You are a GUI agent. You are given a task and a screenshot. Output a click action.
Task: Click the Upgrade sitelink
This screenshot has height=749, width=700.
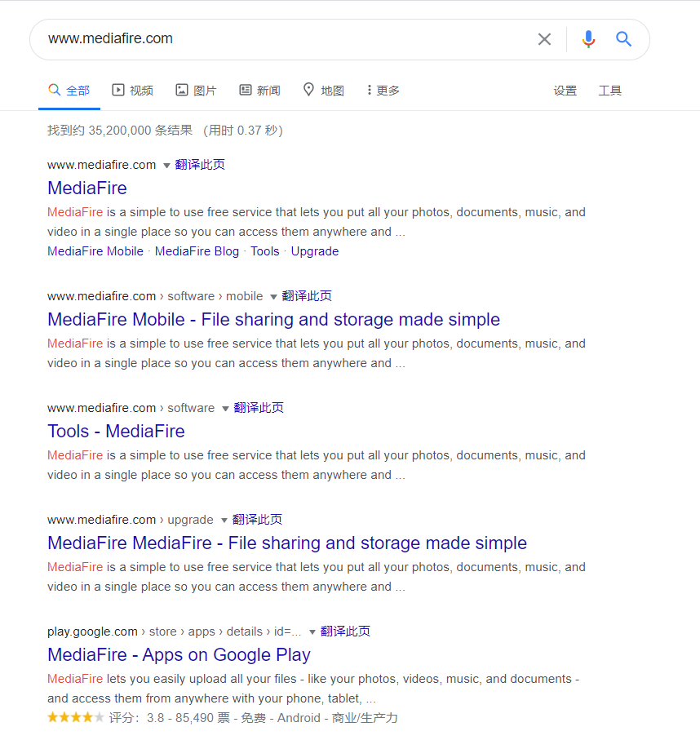click(315, 251)
